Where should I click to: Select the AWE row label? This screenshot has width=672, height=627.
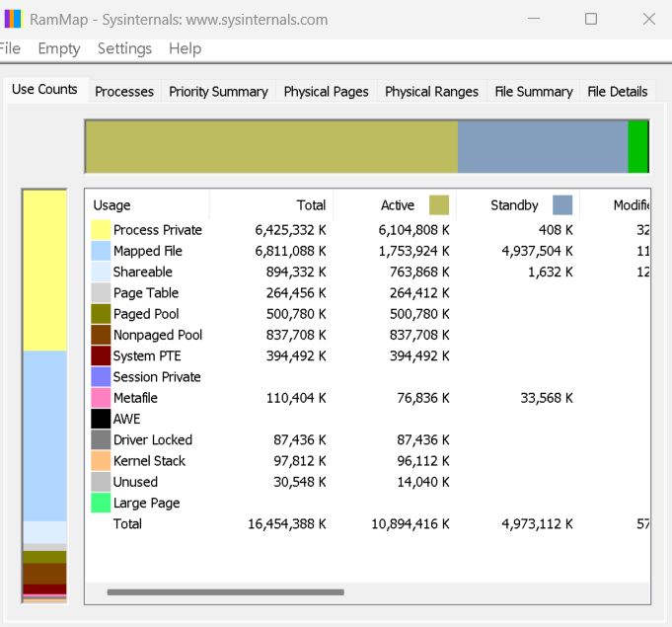(126, 419)
